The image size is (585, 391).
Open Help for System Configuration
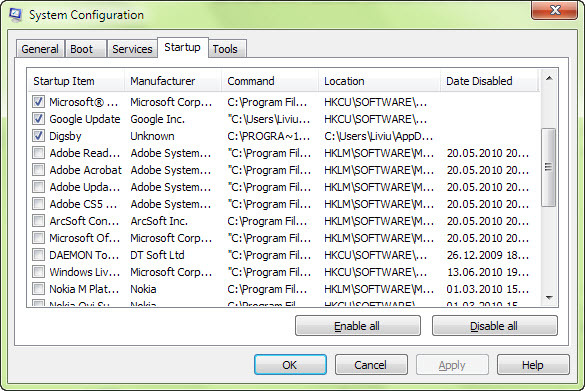[x=533, y=365]
